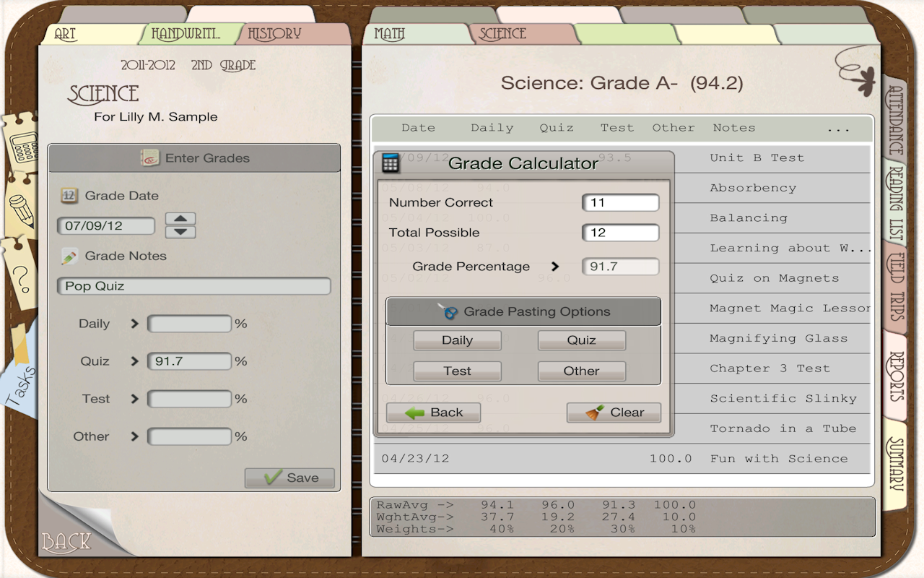The height and width of the screenshot is (578, 924).
Task: Click the 04/23/12 date cell
Action: coord(415,459)
